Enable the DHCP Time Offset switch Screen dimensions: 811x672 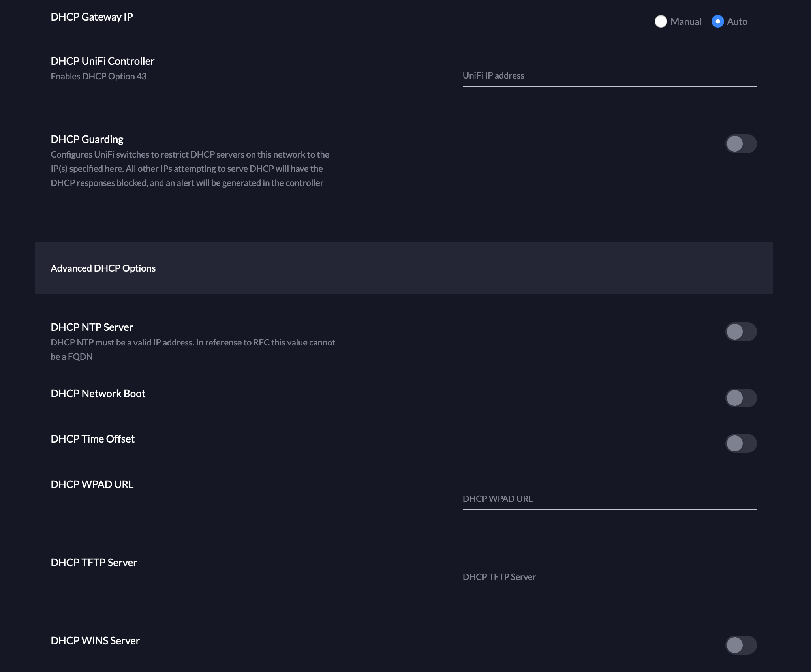click(x=741, y=443)
